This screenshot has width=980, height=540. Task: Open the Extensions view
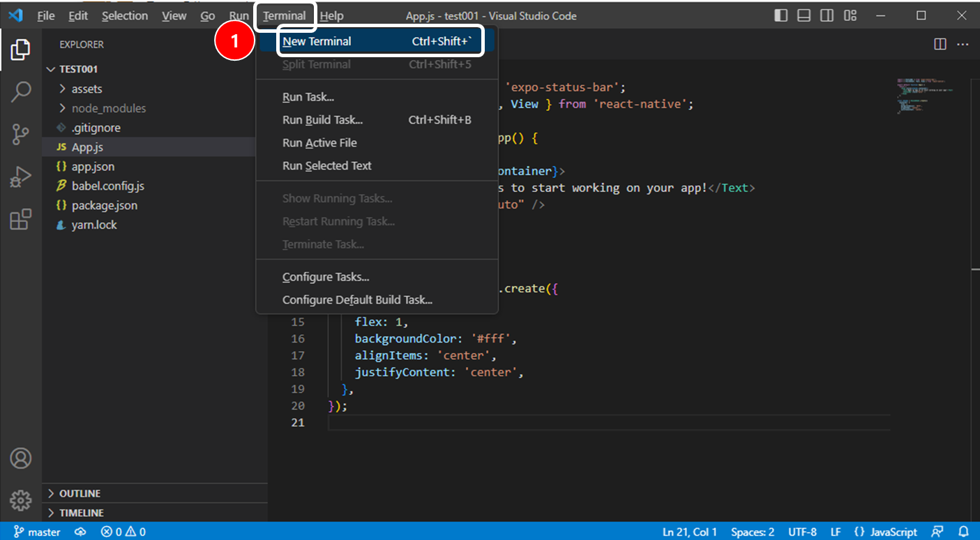point(21,219)
